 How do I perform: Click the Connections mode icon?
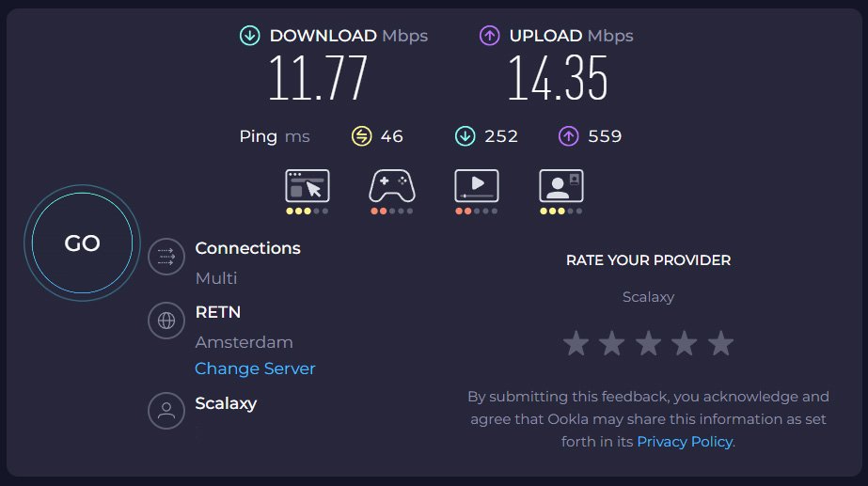click(166, 257)
